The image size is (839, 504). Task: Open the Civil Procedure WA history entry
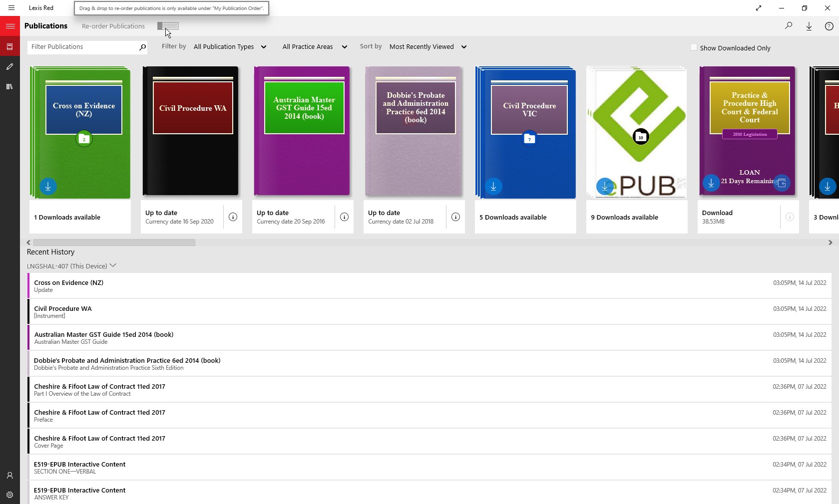[200, 311]
